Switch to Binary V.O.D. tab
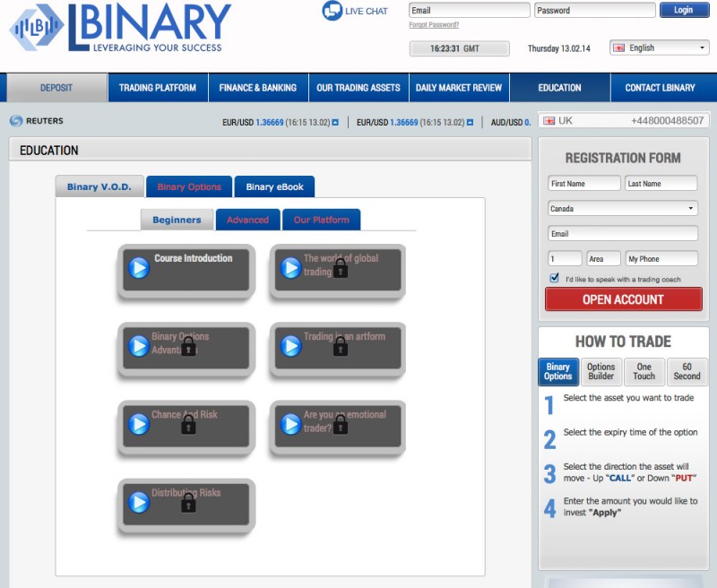Viewport: 717px width, 588px height. (99, 186)
